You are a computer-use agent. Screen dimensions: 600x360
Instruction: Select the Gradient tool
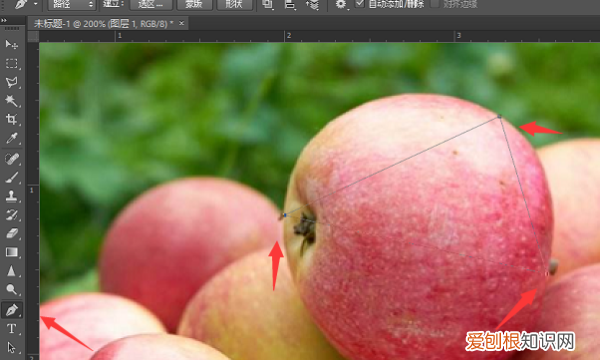tap(11, 252)
